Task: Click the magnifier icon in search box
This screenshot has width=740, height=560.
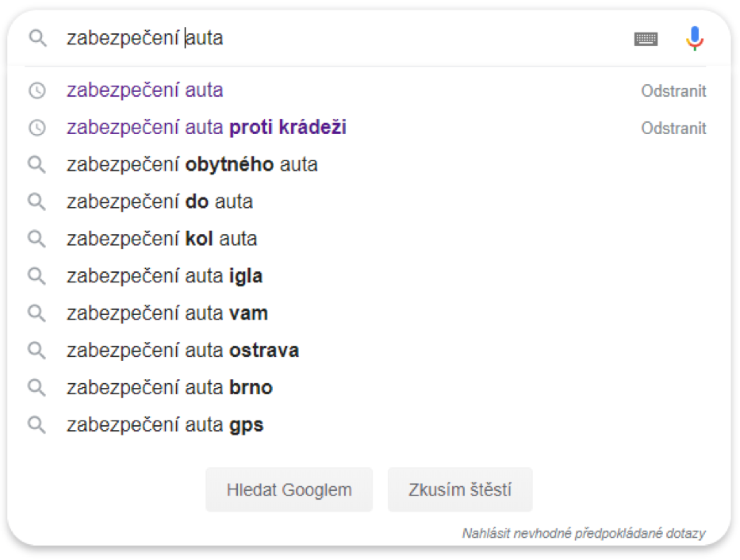Action: click(x=37, y=38)
